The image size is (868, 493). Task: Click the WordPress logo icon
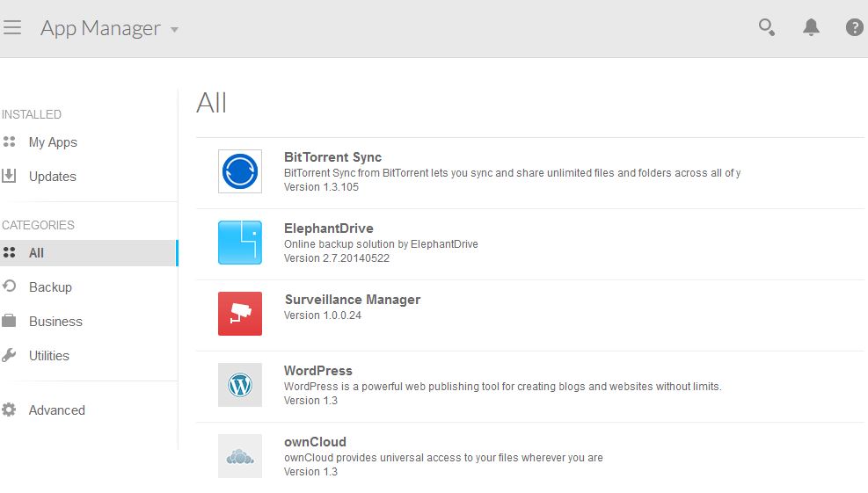[x=240, y=385]
